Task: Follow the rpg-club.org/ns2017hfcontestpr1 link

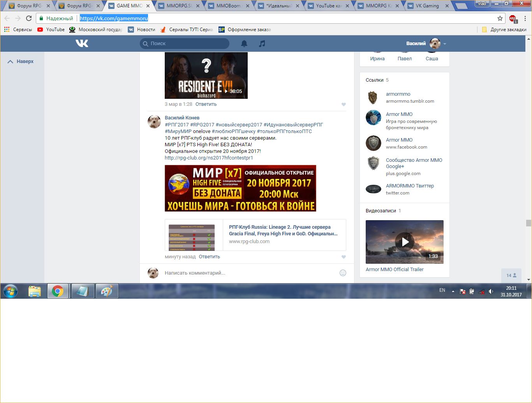Action: [209, 158]
